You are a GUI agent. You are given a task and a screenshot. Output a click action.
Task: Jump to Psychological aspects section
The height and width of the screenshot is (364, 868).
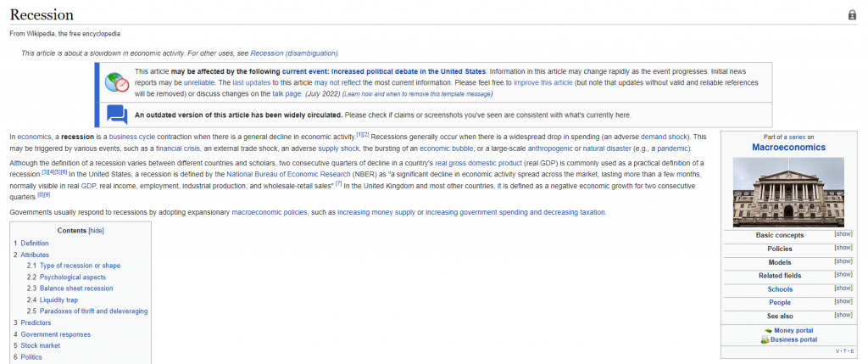tap(73, 277)
